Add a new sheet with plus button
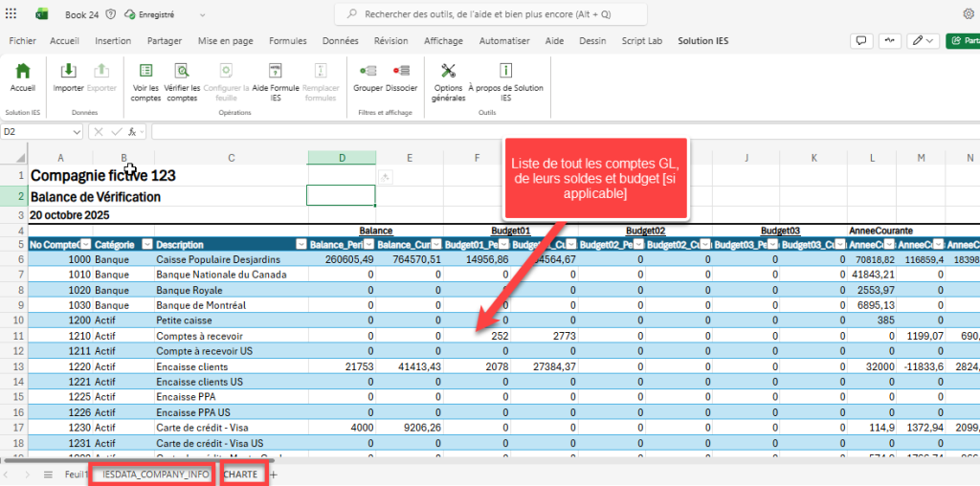The width and height of the screenshot is (980, 486). point(273,475)
